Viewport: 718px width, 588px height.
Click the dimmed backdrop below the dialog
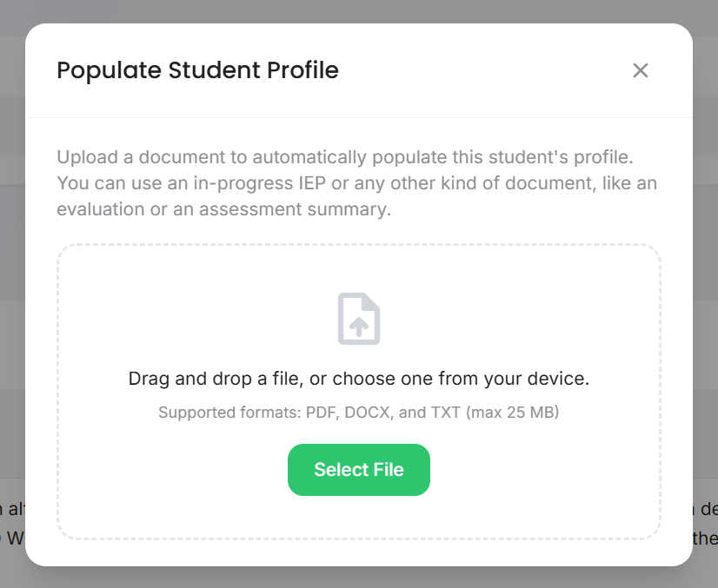(359, 578)
